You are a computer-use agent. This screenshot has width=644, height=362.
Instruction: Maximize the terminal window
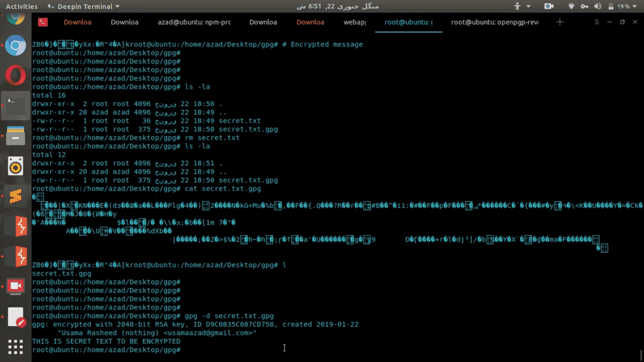coord(622,22)
